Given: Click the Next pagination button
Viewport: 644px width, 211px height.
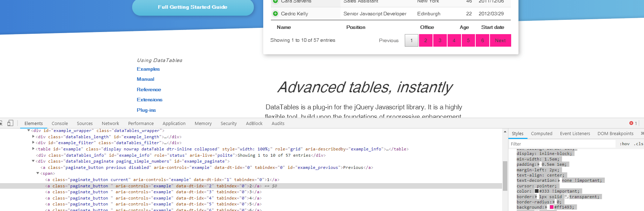Looking at the screenshot, I should click(x=500, y=40).
